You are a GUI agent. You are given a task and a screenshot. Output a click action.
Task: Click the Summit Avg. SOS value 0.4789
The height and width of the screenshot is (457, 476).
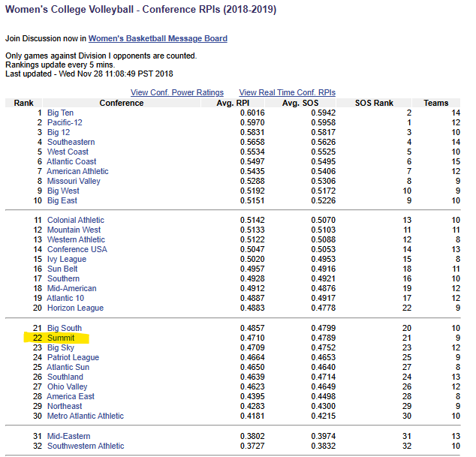click(324, 338)
